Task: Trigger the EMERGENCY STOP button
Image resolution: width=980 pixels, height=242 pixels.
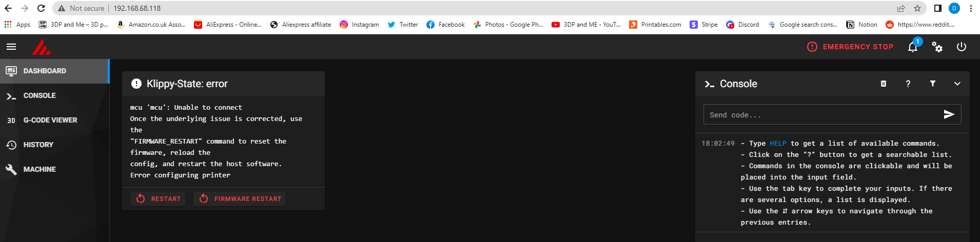Action: pos(850,47)
